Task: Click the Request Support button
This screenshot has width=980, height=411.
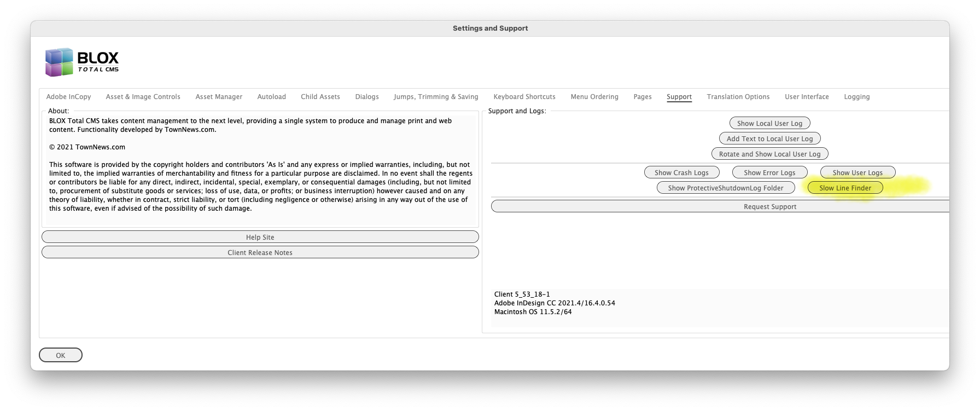Action: pyautogui.click(x=720, y=206)
